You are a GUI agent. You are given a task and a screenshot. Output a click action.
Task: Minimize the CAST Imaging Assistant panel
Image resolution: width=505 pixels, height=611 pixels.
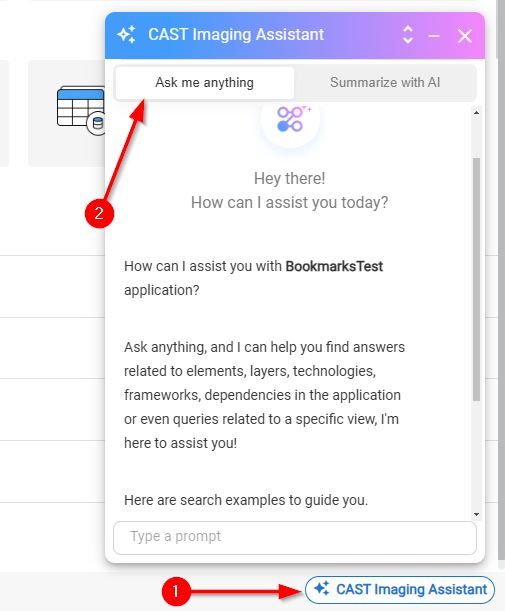pos(434,36)
